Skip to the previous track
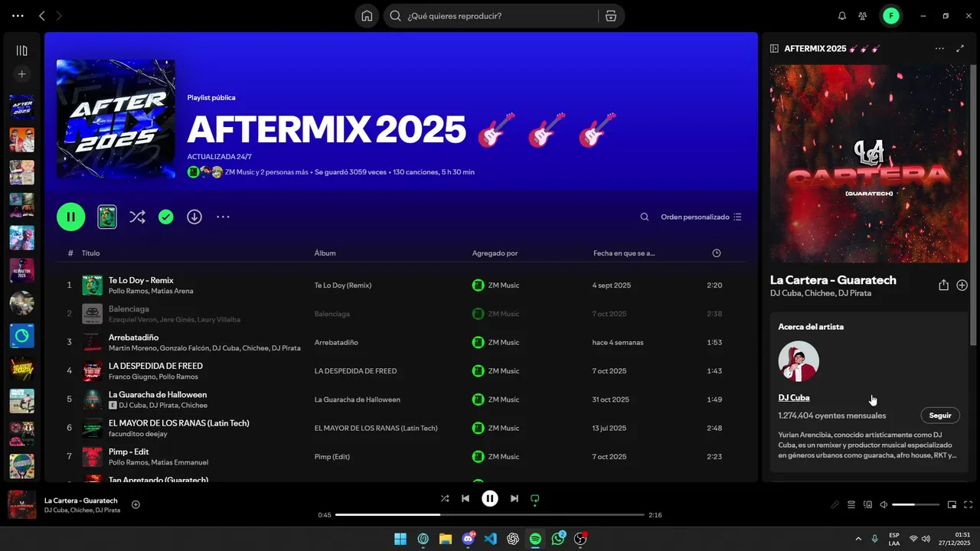980x551 pixels. point(465,498)
